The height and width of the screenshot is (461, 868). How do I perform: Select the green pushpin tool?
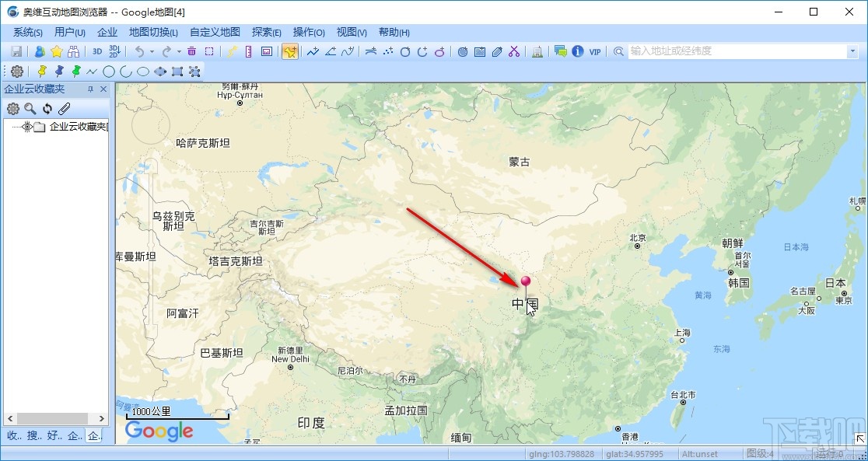click(75, 71)
